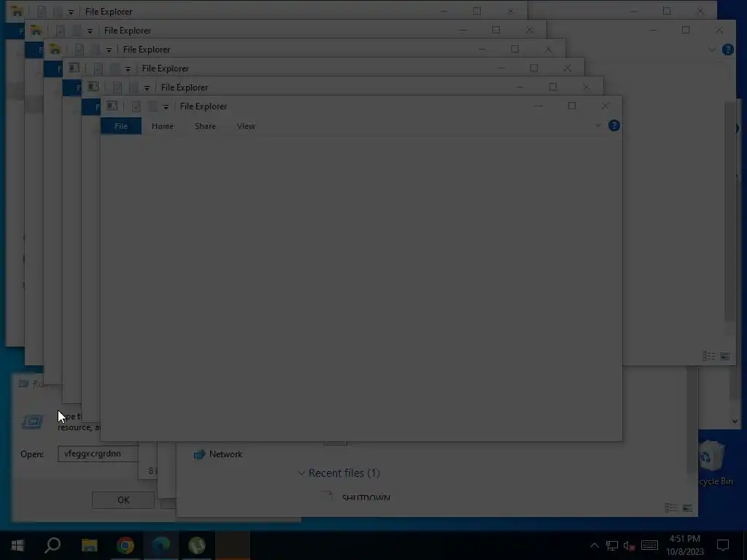
Task: Open the touch keyboard tray icon
Action: [x=649, y=545]
